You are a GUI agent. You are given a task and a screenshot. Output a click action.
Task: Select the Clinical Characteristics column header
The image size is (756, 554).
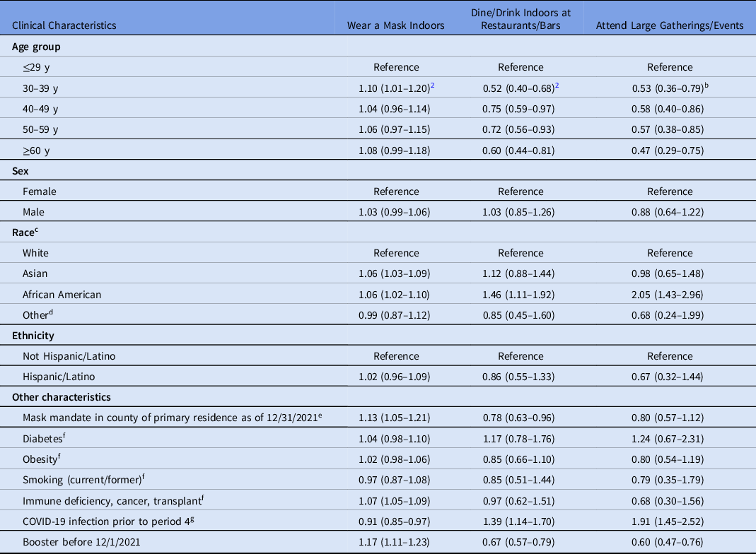(x=64, y=25)
